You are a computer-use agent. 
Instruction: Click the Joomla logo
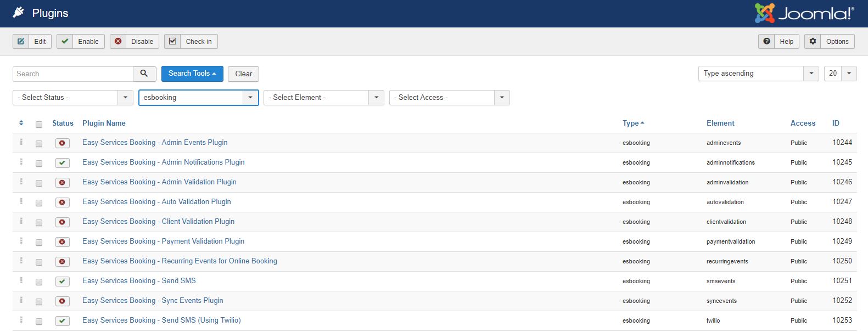(804, 13)
